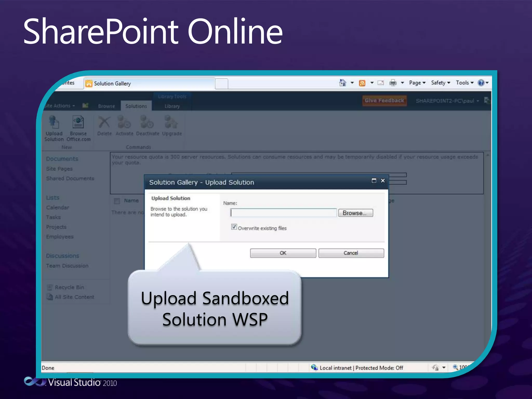The height and width of the screenshot is (399, 532).
Task: Click the RSS feeds icon
Action: [x=362, y=83]
